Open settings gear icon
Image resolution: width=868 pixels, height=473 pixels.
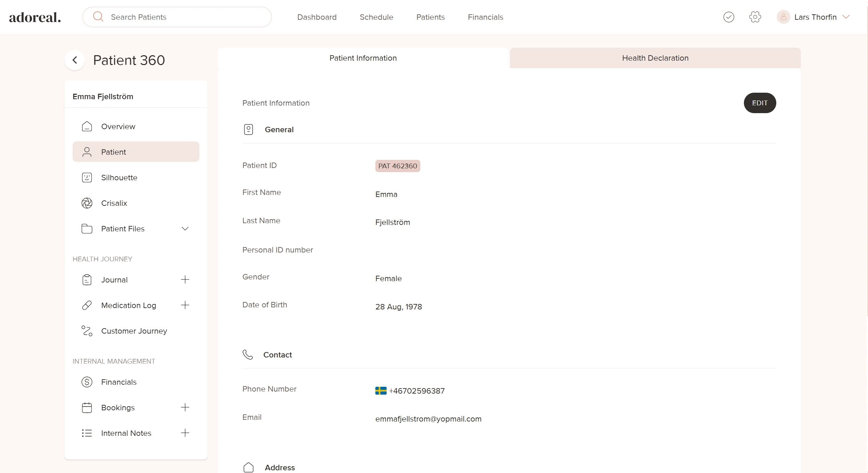click(x=755, y=17)
